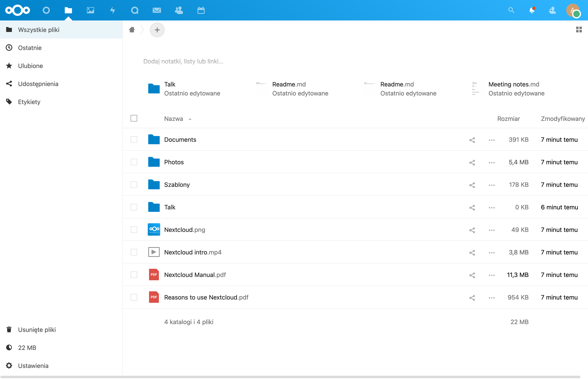
Task: Open Usunięte pliki in sidebar
Action: [61, 330]
